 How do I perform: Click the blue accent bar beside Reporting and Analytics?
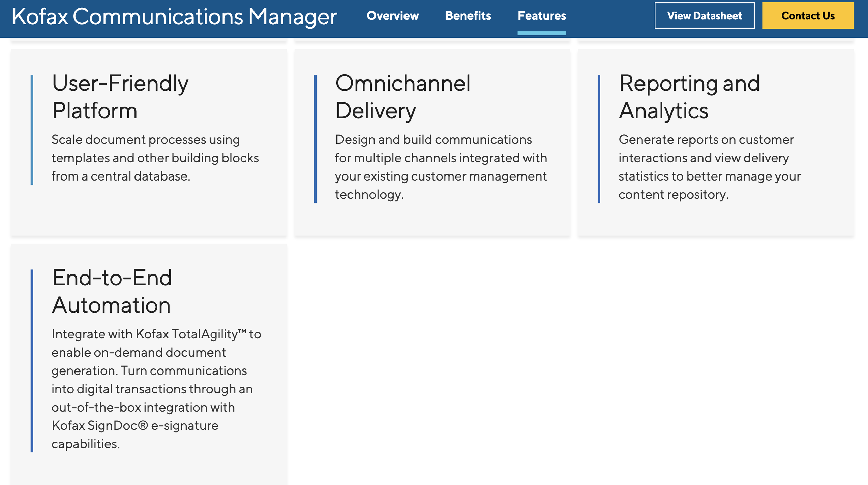point(599,139)
